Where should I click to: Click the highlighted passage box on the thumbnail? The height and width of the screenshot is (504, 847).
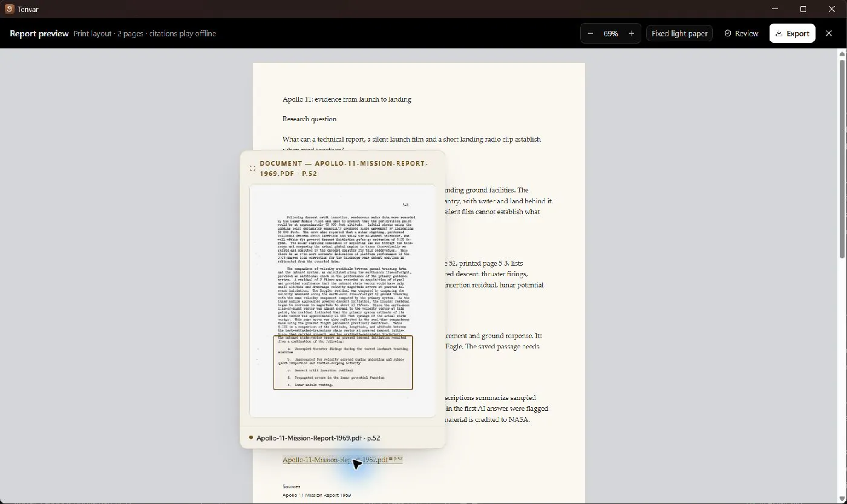point(343,362)
